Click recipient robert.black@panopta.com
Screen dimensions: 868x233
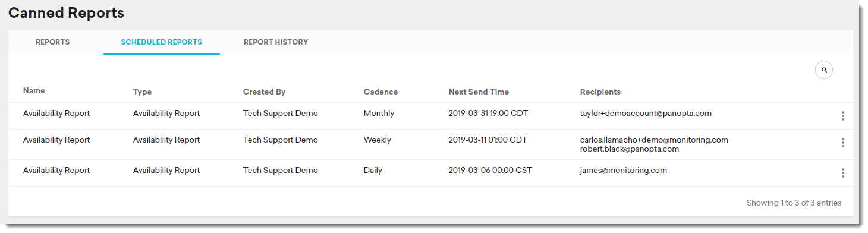(630, 149)
